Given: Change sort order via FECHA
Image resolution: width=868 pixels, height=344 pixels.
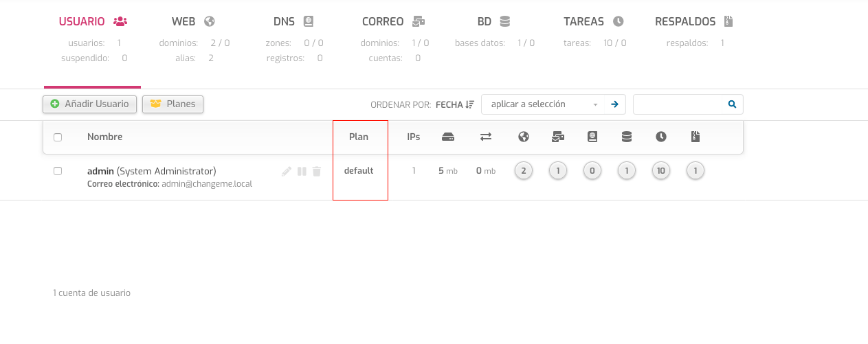Looking at the screenshot, I should (x=455, y=104).
